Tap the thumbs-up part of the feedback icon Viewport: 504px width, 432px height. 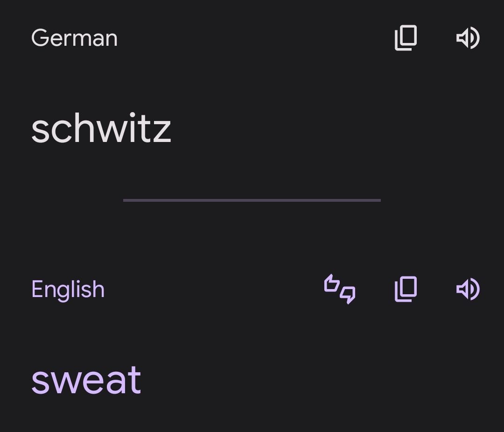point(332,283)
